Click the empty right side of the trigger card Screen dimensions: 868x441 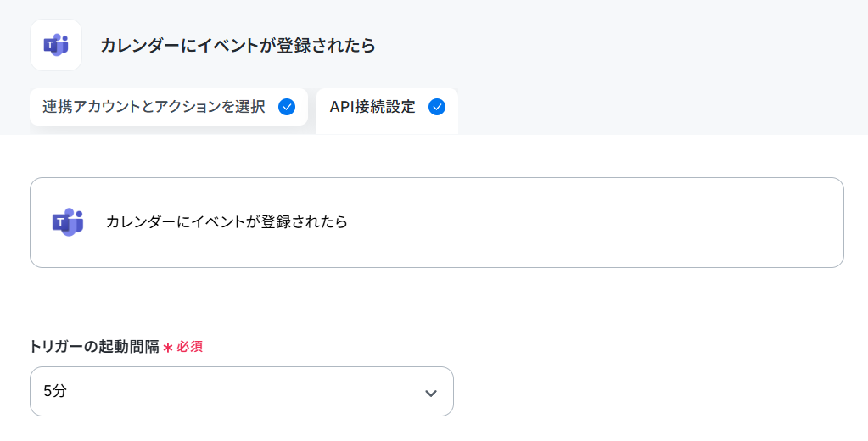click(598, 222)
